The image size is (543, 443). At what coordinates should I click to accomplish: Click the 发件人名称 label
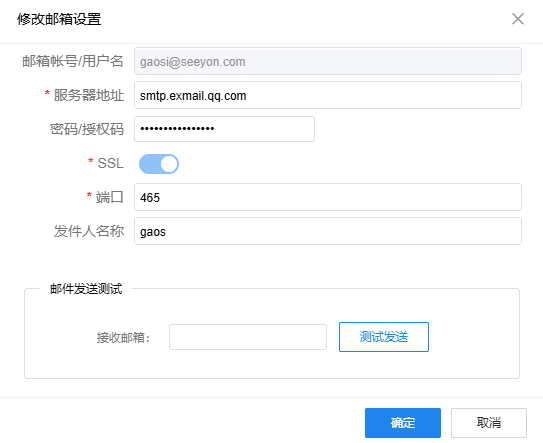89,231
